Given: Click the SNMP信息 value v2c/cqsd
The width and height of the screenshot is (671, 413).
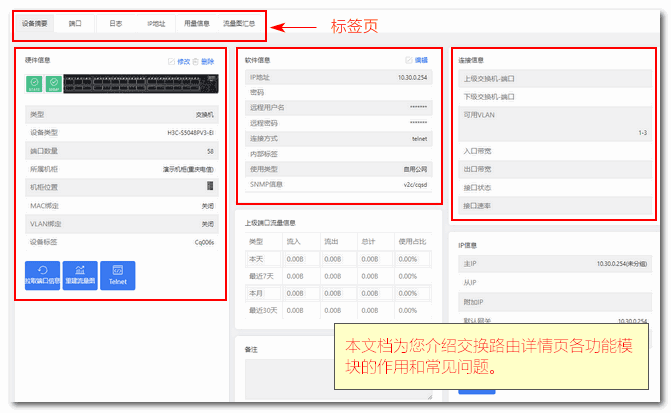Looking at the screenshot, I should (416, 184).
